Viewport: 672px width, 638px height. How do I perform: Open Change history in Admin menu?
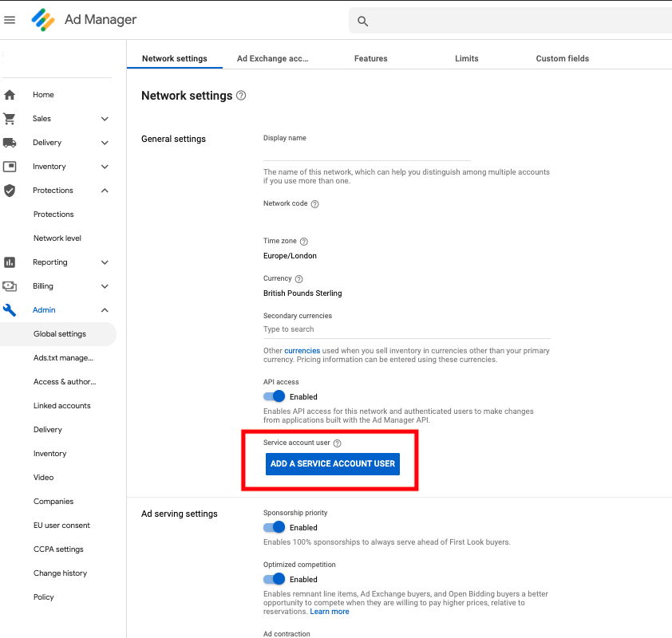[60, 573]
